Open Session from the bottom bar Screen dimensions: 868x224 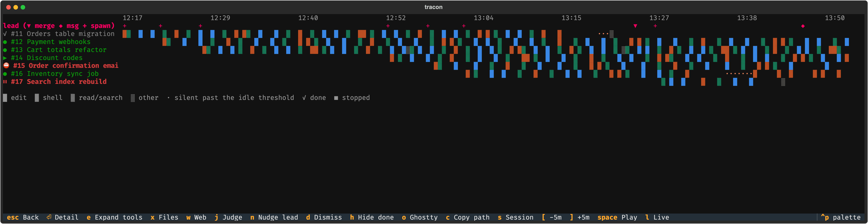(516, 218)
